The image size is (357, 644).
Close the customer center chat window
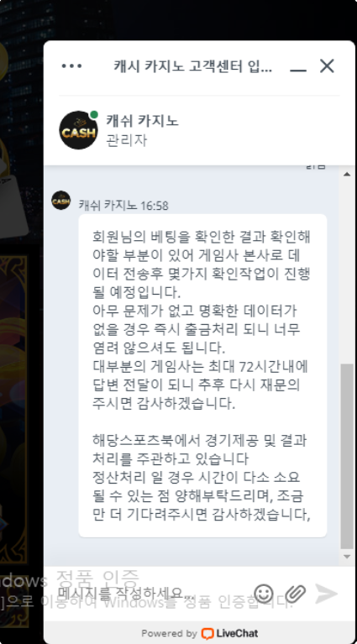327,65
